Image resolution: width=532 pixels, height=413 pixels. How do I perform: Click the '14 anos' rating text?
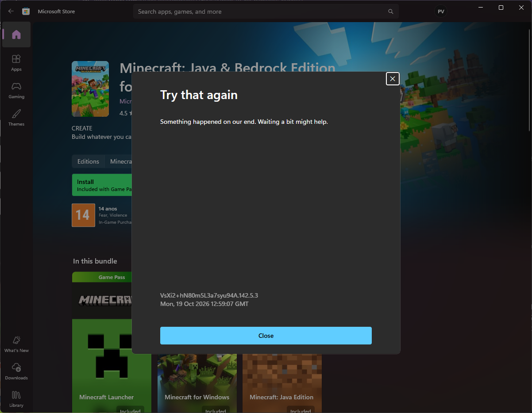tap(108, 209)
